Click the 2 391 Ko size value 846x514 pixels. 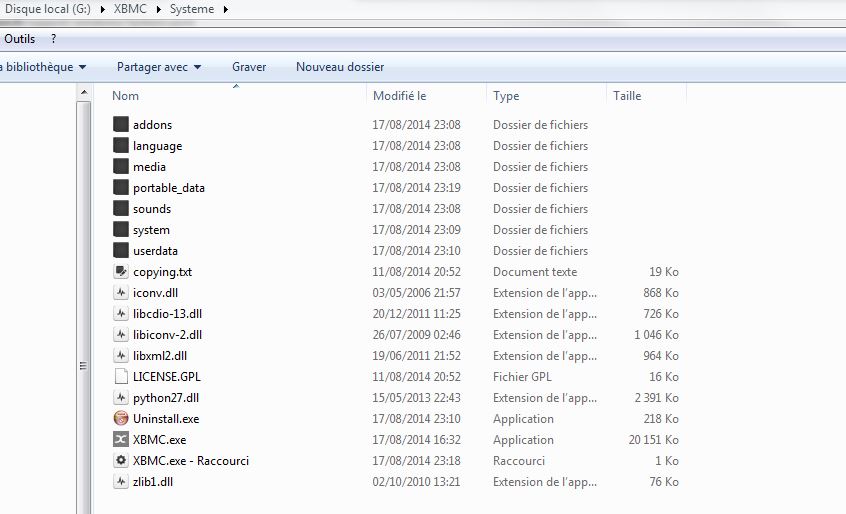click(x=657, y=398)
